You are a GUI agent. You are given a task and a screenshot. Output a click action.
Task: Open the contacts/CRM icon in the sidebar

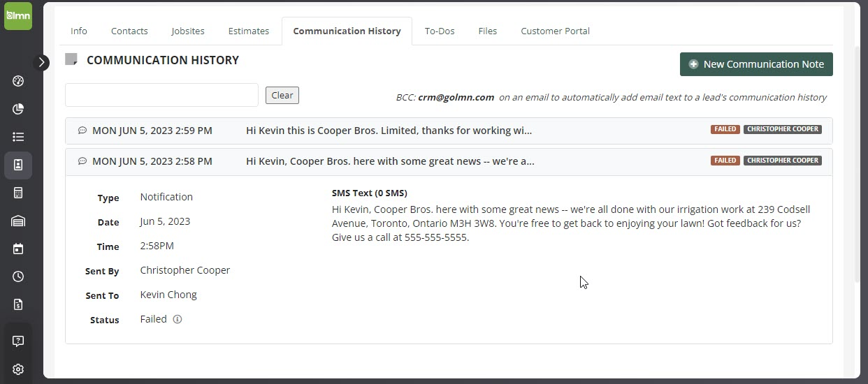click(18, 165)
